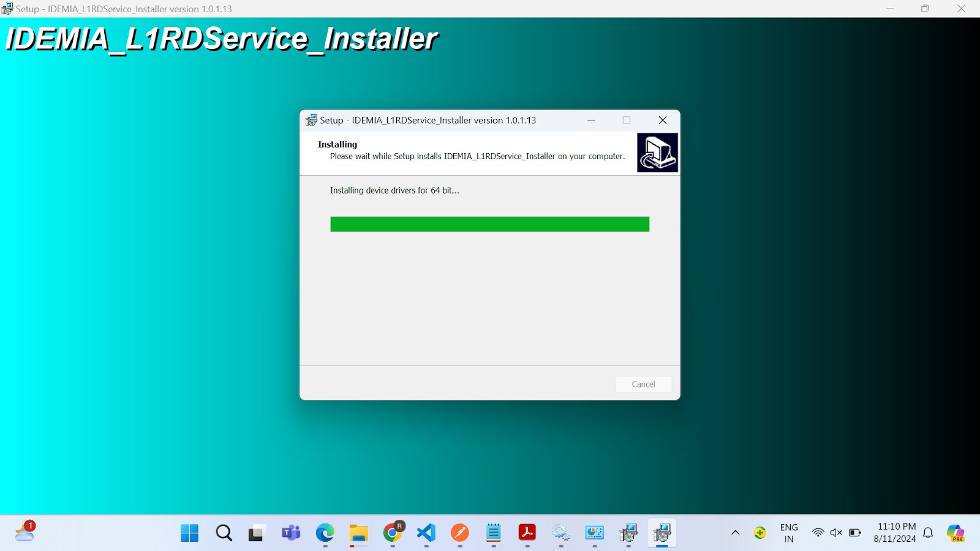Image resolution: width=980 pixels, height=551 pixels.
Task: Click the 'Please wait while Setup installs' message
Action: coord(477,156)
